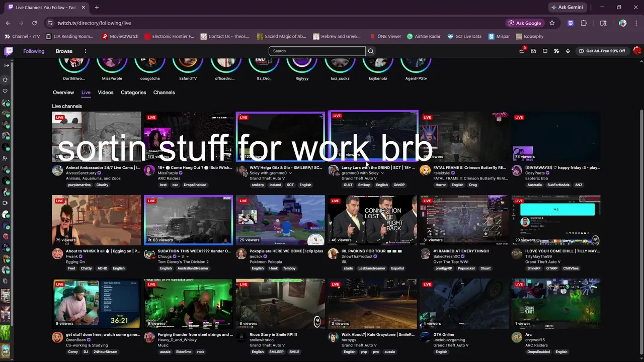Click the site information icon in address bar

(49, 23)
